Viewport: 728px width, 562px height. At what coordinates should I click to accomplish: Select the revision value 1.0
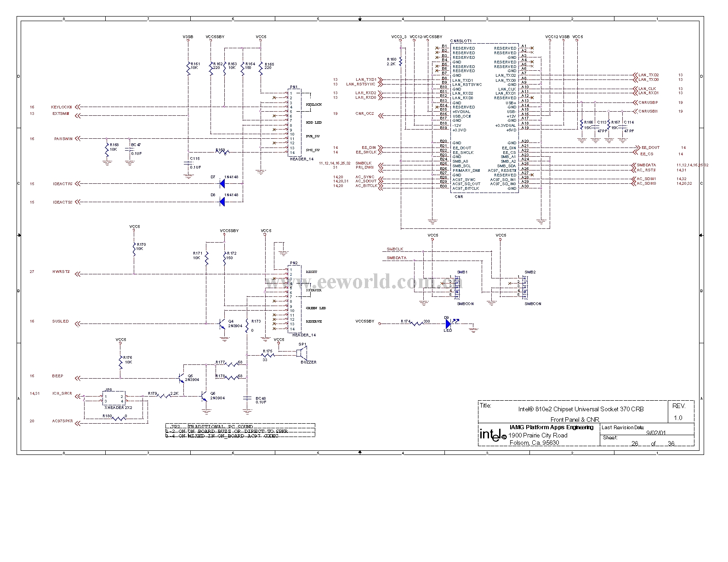coord(678,418)
